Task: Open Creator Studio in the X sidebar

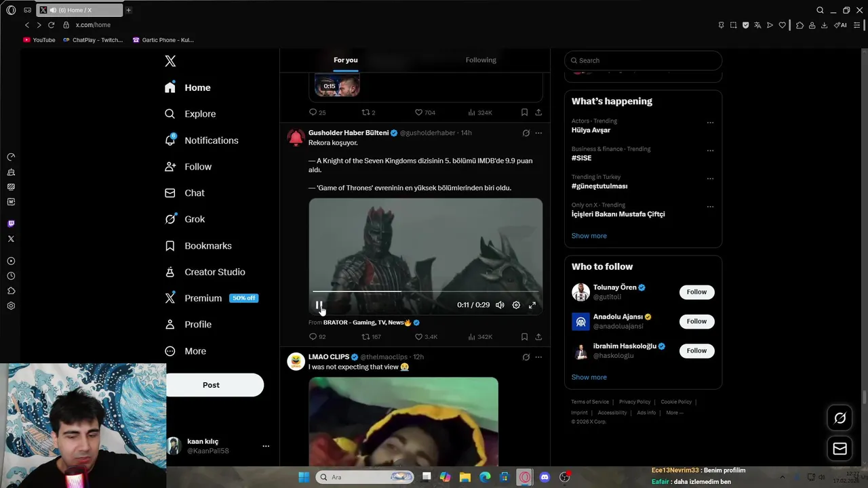Action: (205, 272)
